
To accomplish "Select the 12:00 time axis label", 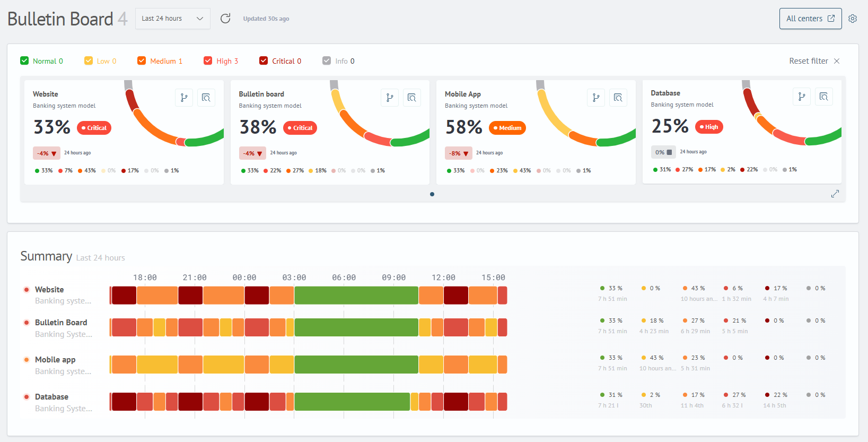I will [443, 278].
